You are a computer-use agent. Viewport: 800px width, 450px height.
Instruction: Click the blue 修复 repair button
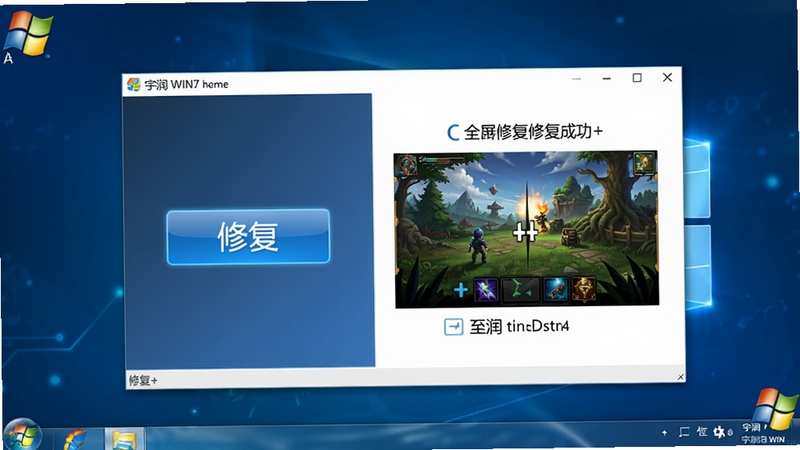pos(248,237)
